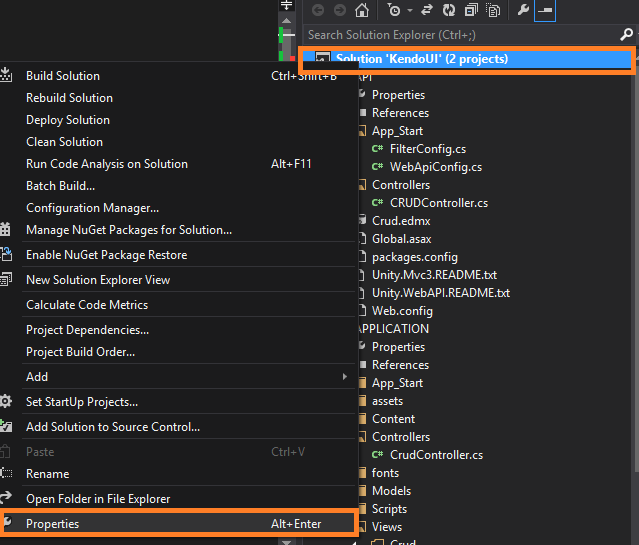Open WebApiConfig.cs file
The image size is (639, 545).
click(436, 167)
